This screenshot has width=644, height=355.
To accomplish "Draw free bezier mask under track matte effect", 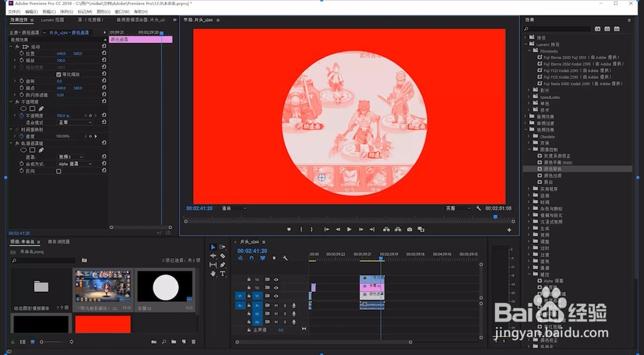I will [x=41, y=150].
